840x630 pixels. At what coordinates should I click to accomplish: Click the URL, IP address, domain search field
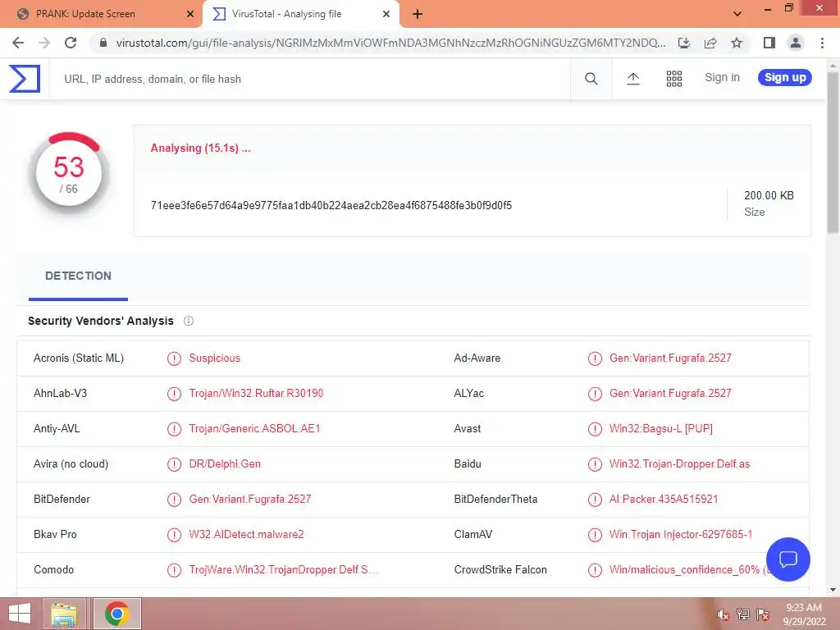point(309,79)
